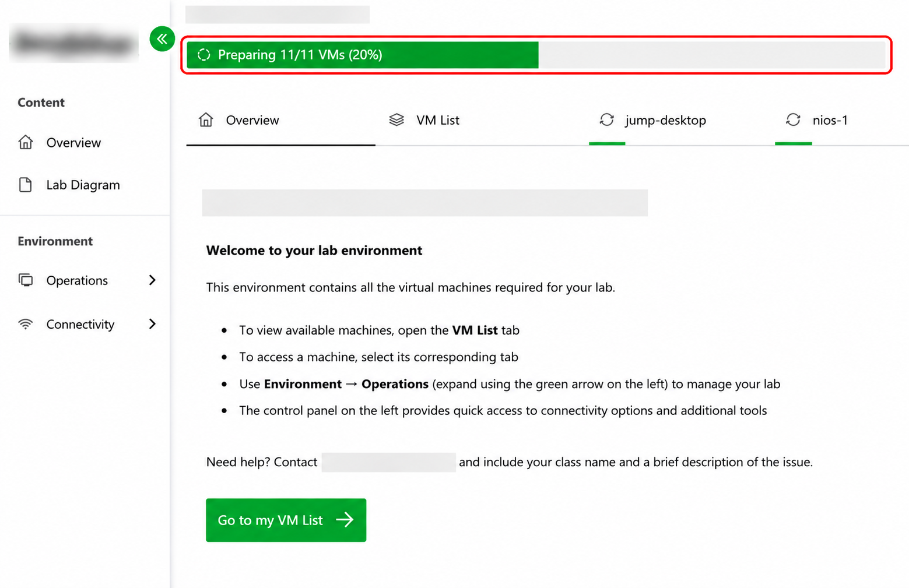Click the refresh icon on jump-desktop tab
The image size is (909, 588).
pyautogui.click(x=607, y=119)
